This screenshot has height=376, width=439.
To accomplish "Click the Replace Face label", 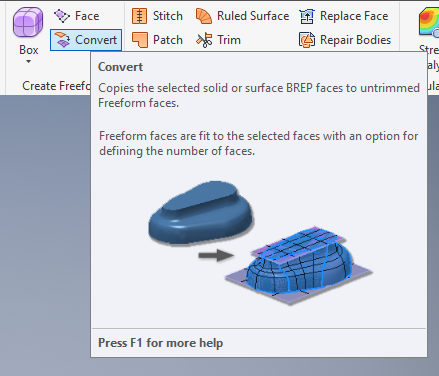I will coord(354,16).
